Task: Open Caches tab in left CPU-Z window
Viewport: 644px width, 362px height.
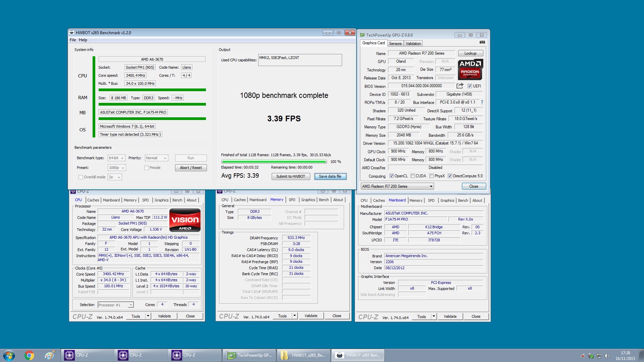Action: pyautogui.click(x=93, y=200)
